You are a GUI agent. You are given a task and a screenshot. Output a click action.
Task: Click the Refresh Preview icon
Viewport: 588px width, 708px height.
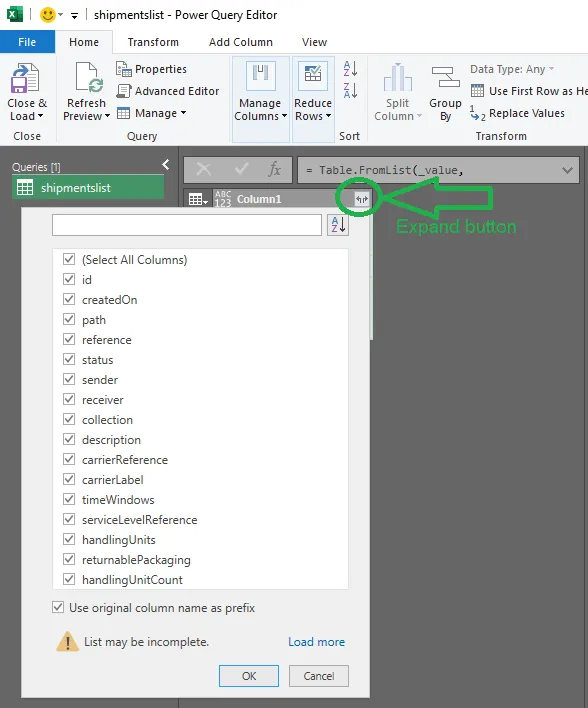tap(89, 78)
